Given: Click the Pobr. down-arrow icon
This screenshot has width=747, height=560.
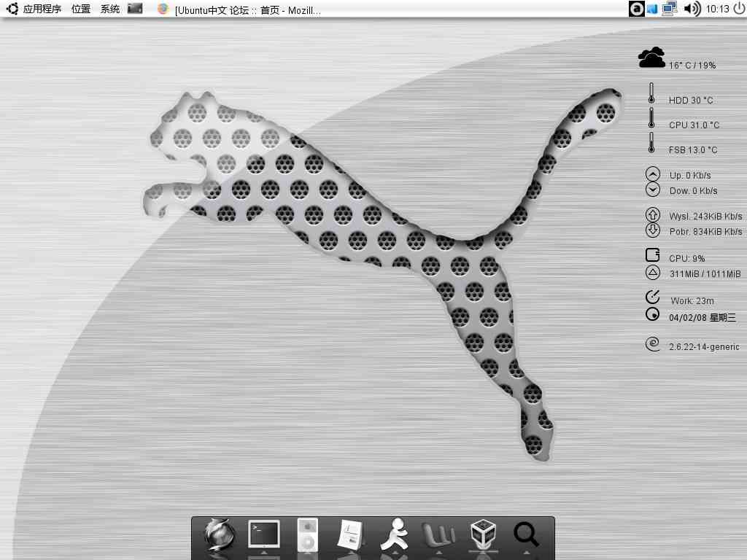Looking at the screenshot, I should (x=653, y=230).
